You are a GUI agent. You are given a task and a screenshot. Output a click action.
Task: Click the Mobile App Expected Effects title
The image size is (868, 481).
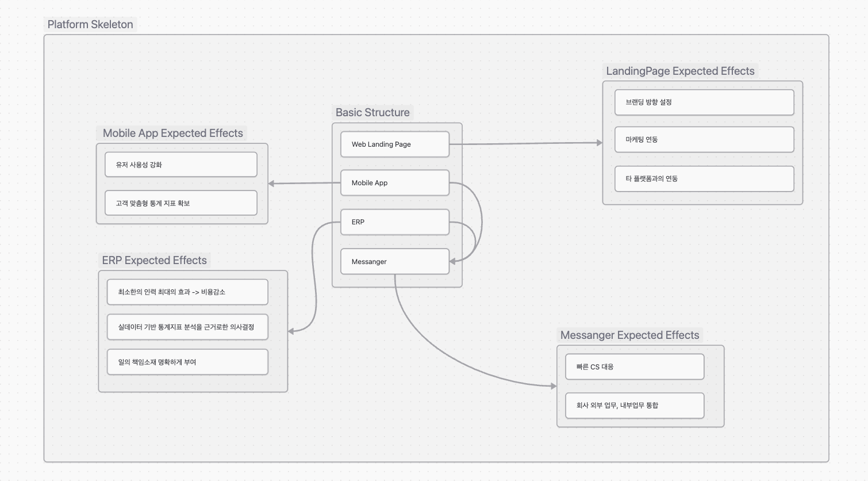pyautogui.click(x=172, y=133)
